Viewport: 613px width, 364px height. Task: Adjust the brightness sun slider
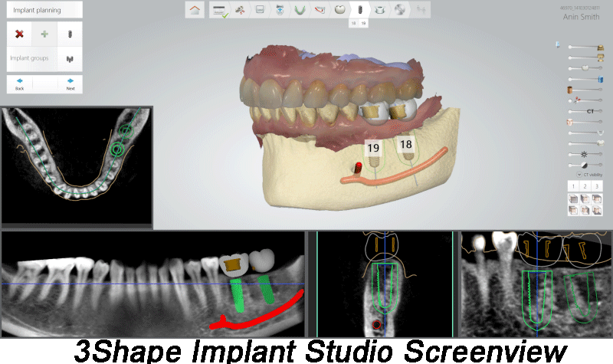point(585,154)
